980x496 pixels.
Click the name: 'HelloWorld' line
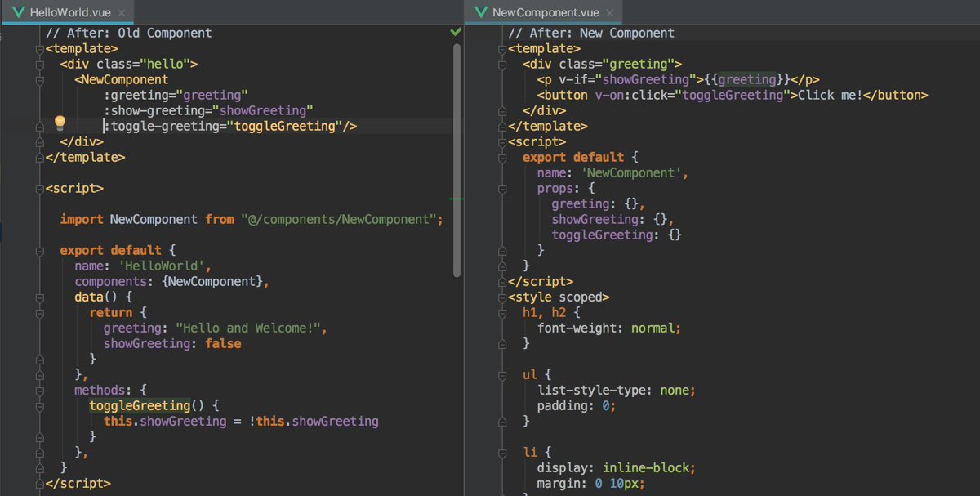tap(143, 266)
